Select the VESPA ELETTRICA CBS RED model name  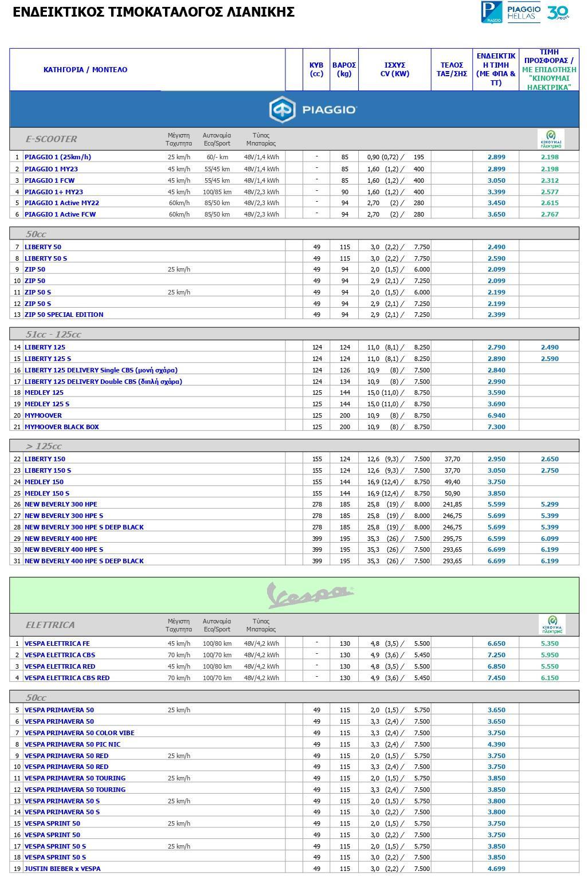[67, 678]
